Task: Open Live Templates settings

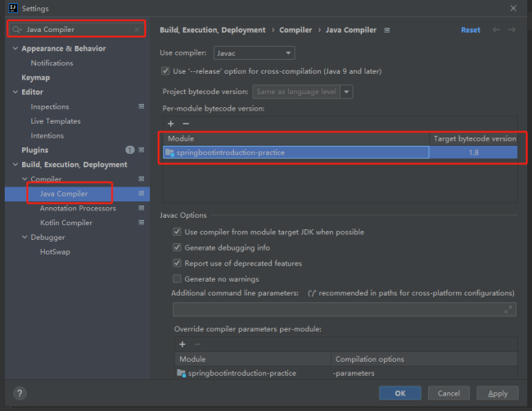Action: (x=56, y=121)
